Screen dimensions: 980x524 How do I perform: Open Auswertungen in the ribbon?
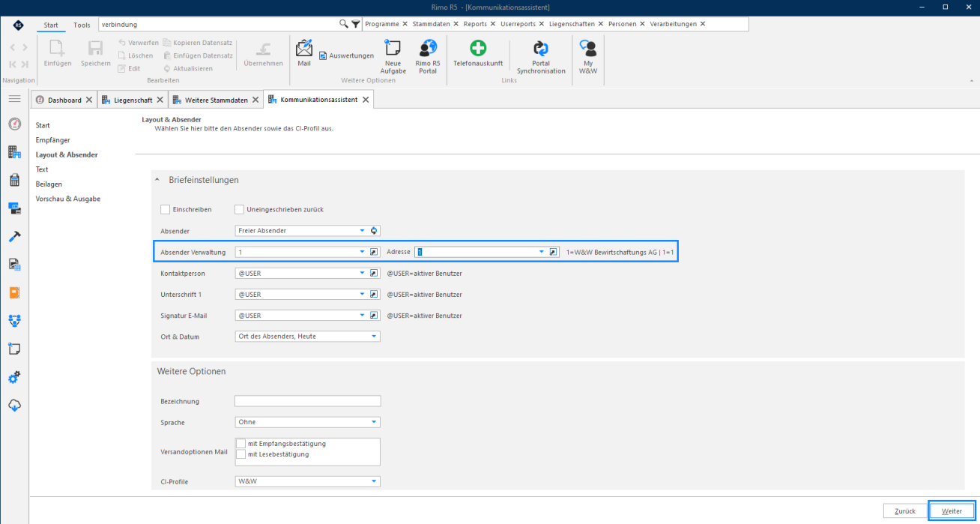click(346, 55)
